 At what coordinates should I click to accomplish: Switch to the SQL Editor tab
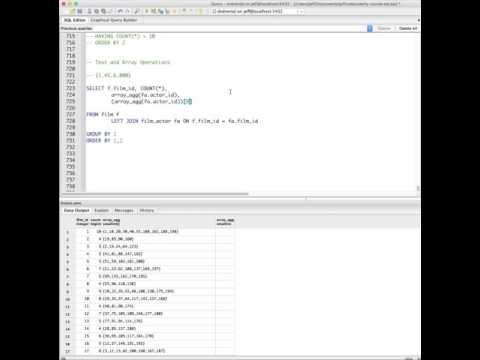coord(75,20)
